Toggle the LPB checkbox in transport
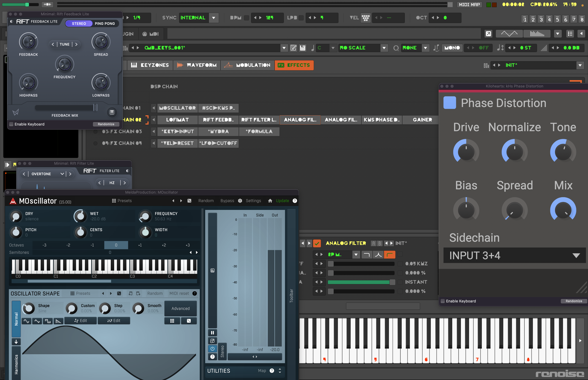Image resolution: width=588 pixels, height=380 pixels. 301,18
